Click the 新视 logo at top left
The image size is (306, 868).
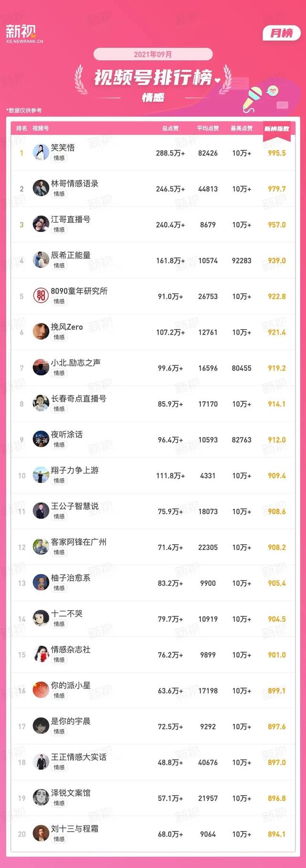click(24, 34)
